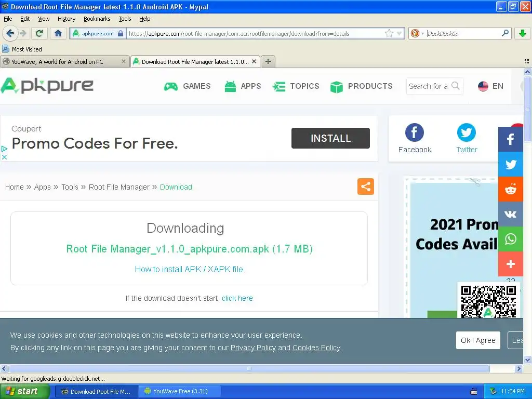Open the EN language selector
The width and height of the screenshot is (532, 399).
tap(490, 86)
